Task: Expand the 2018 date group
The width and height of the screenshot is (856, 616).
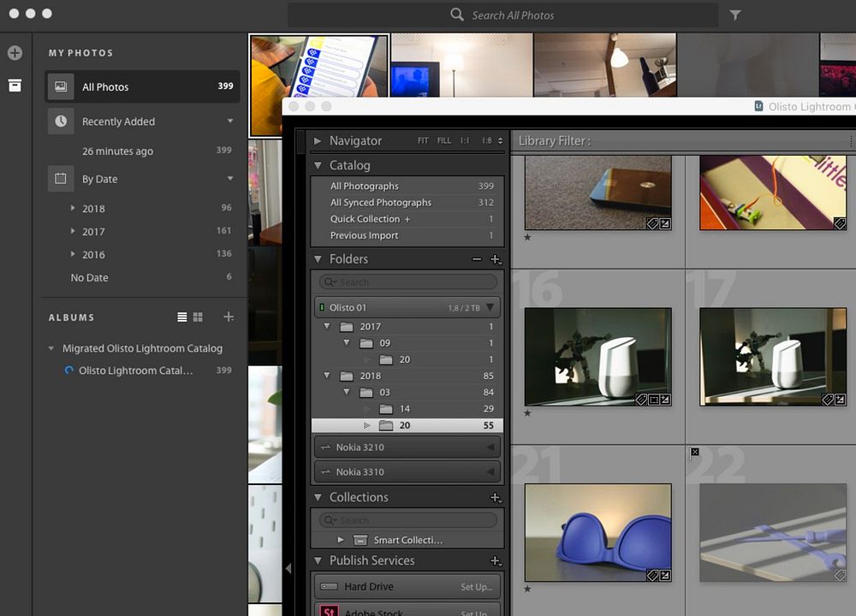Action: (73, 209)
